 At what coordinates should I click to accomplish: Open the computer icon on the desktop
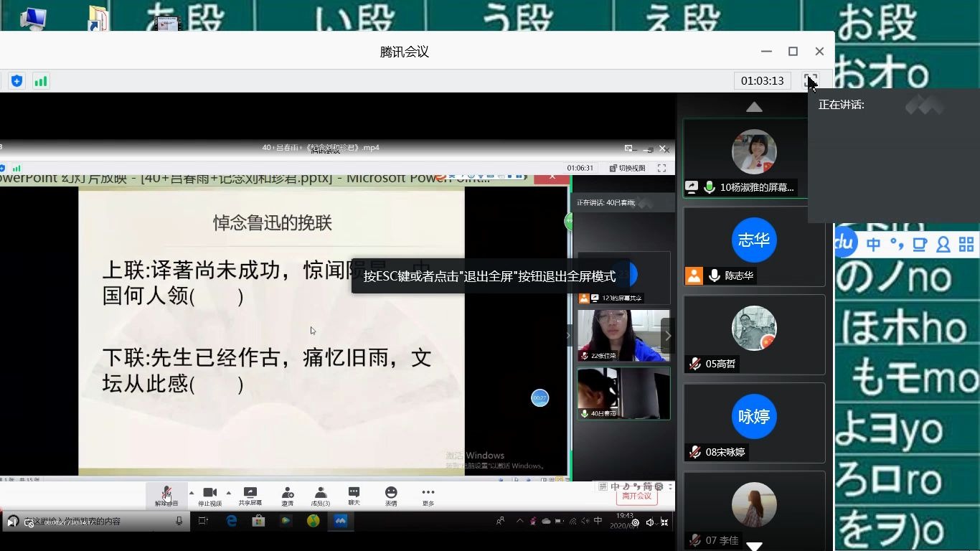pos(34,18)
